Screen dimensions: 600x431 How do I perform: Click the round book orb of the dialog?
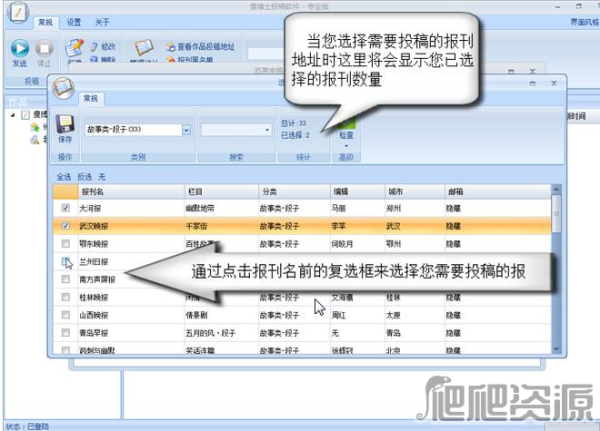(63, 88)
